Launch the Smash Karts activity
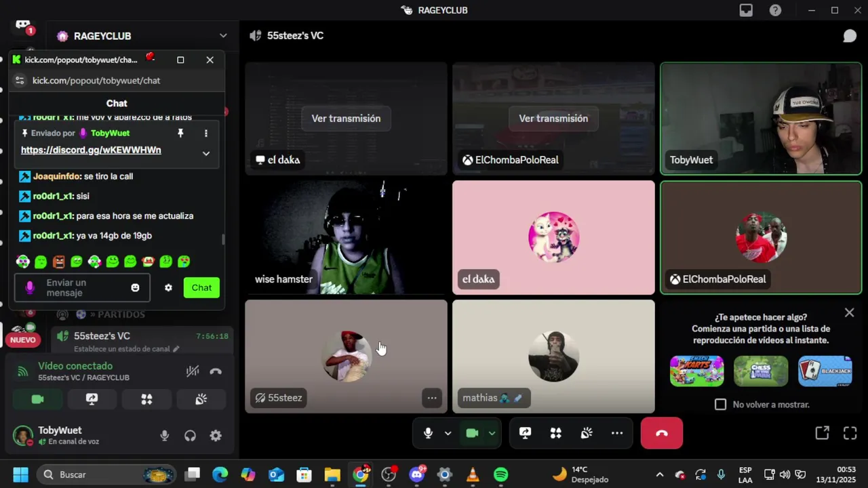The image size is (868, 488). click(x=696, y=371)
